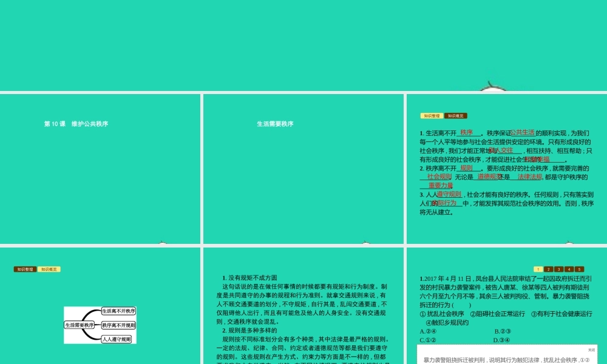Select question number 5 tab
The height and width of the screenshot is (364, 607).
coord(579,269)
